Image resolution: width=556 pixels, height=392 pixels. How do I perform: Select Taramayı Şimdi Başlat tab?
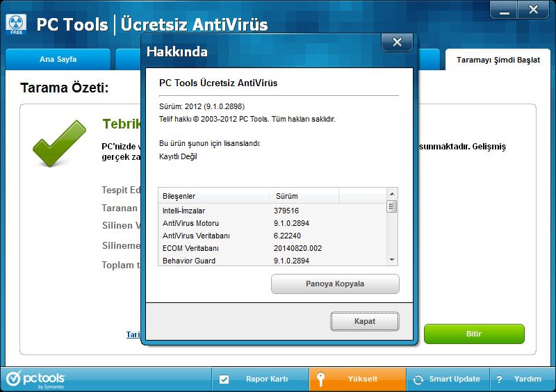point(498,60)
